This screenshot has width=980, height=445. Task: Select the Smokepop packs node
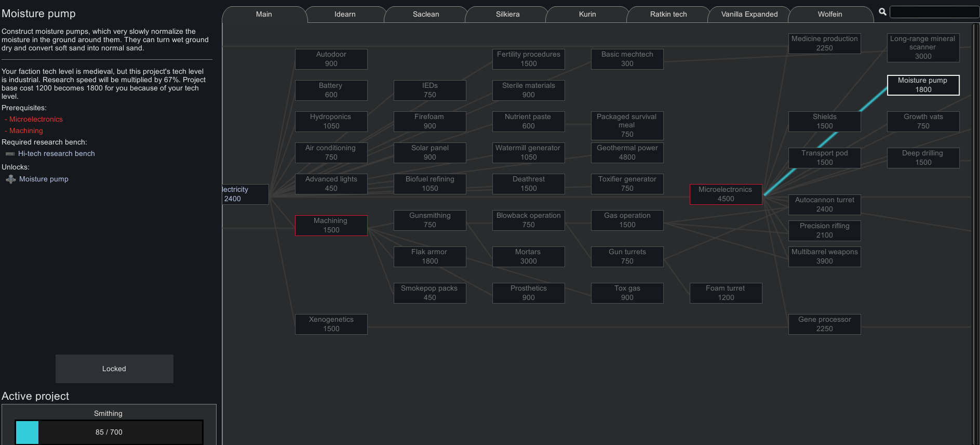(430, 293)
